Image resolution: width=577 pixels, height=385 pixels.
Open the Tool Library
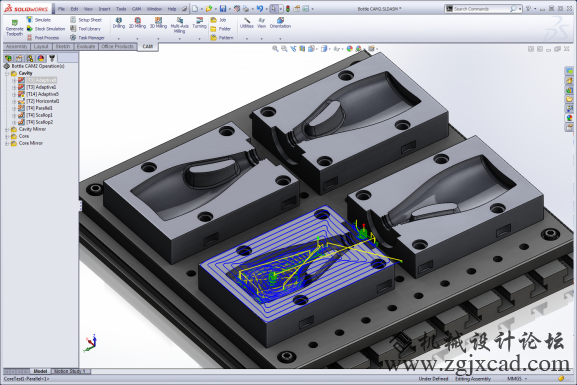click(85, 29)
